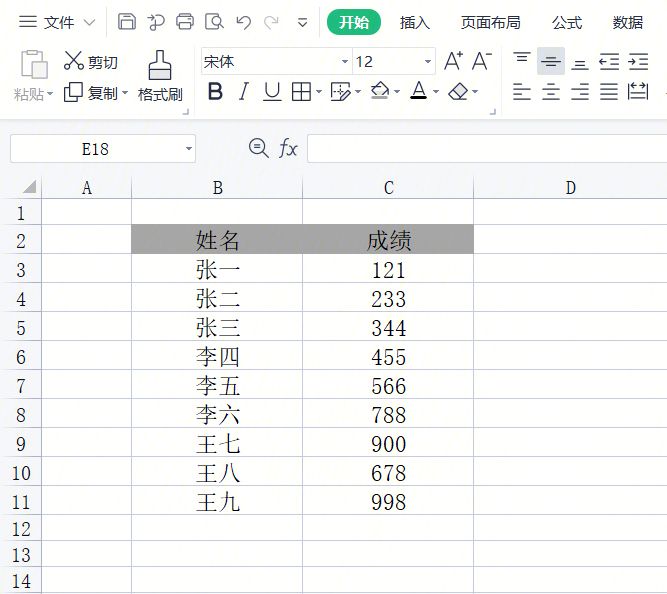The image size is (667, 594).
Task: Click the distributed alignment icon
Action: 638,91
